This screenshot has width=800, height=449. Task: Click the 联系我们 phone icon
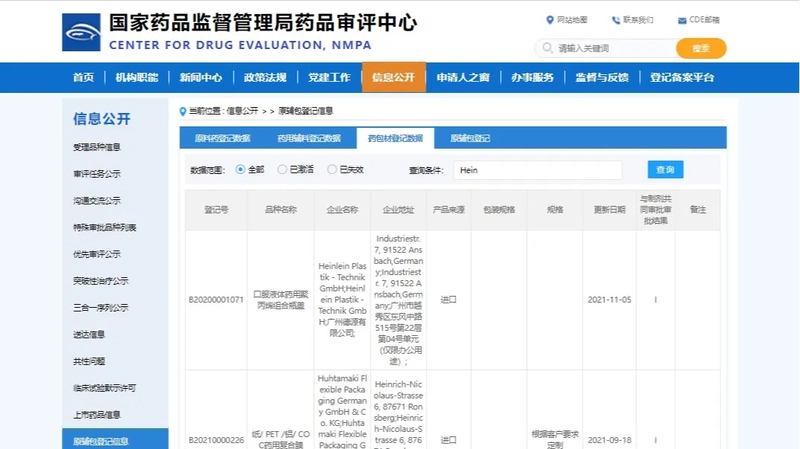[615, 20]
